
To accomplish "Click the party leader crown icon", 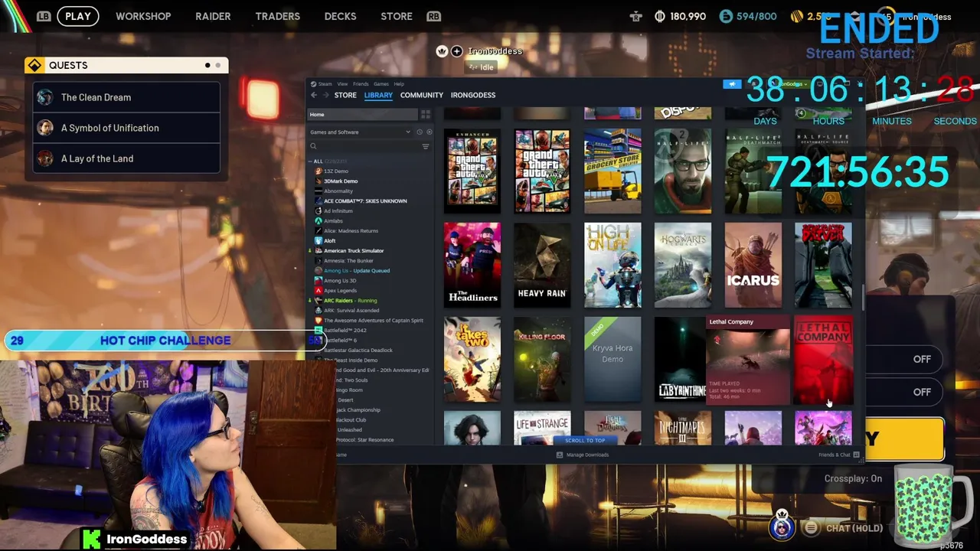I will click(x=442, y=51).
